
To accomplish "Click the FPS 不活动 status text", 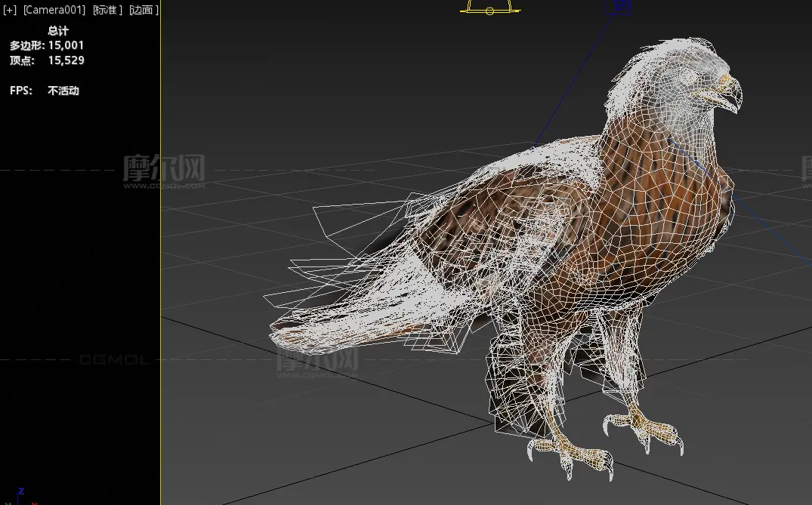I will coord(63,91).
